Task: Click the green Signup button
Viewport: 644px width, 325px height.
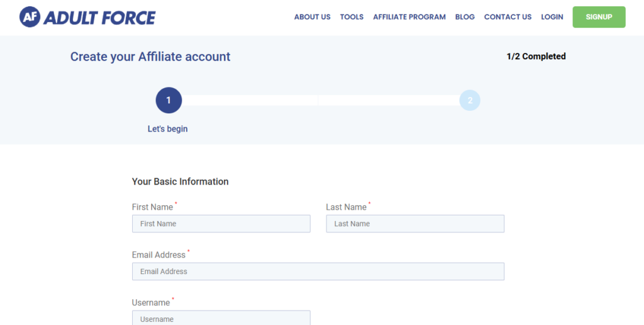Action: coord(599,17)
